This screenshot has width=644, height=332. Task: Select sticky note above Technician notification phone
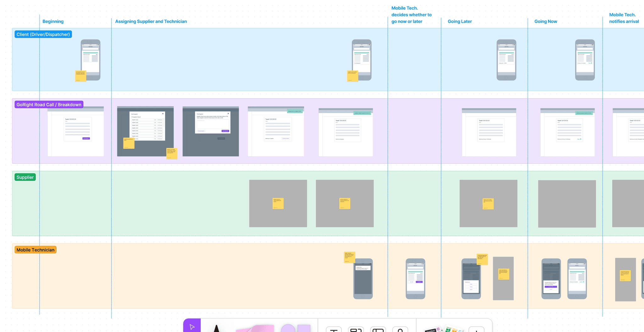pos(349,257)
